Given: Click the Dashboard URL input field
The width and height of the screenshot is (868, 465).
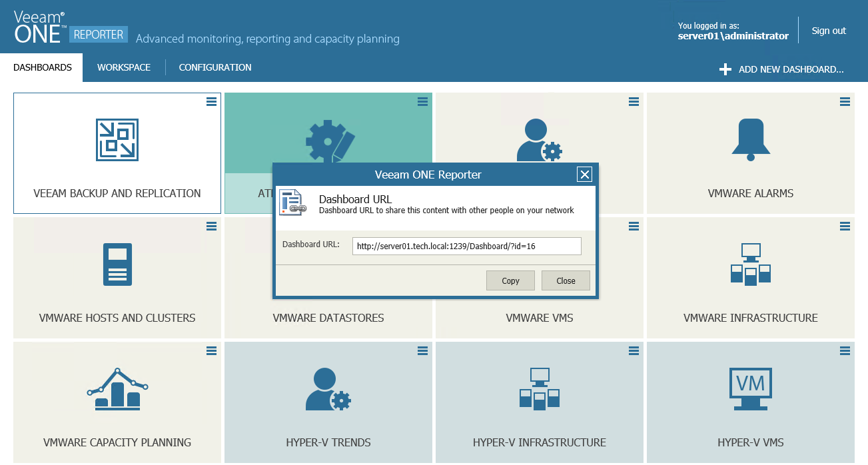Looking at the screenshot, I should tap(467, 246).
